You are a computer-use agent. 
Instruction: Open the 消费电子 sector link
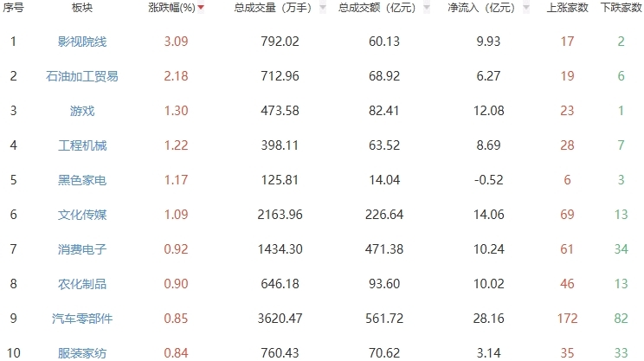pos(82,249)
